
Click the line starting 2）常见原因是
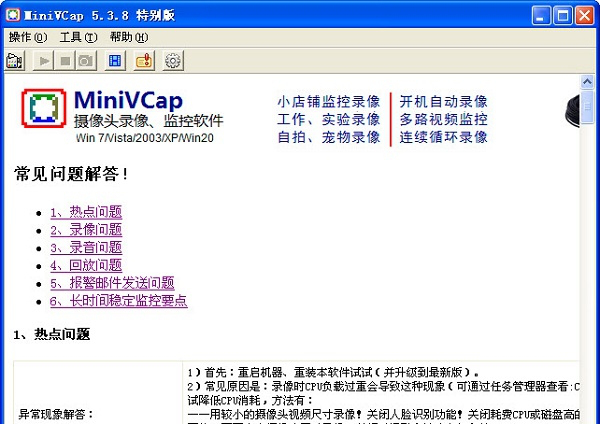tap(383, 386)
